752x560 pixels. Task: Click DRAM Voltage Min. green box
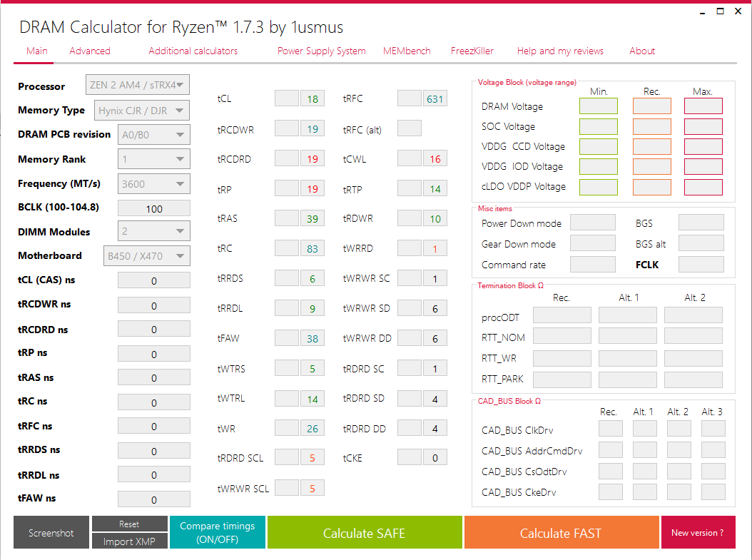click(599, 106)
